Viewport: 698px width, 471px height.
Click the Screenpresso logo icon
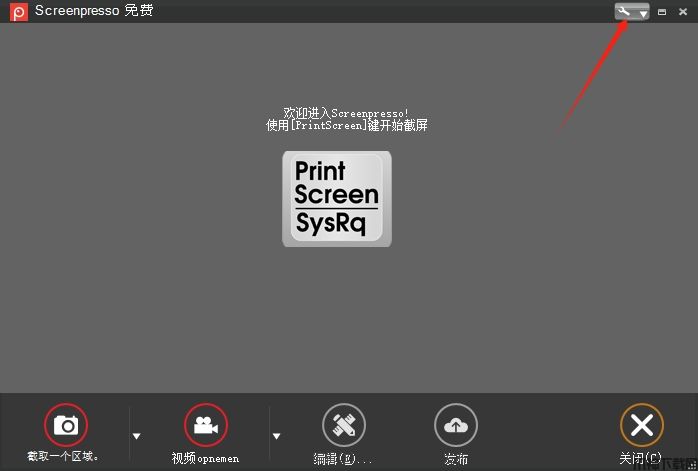(x=19, y=12)
